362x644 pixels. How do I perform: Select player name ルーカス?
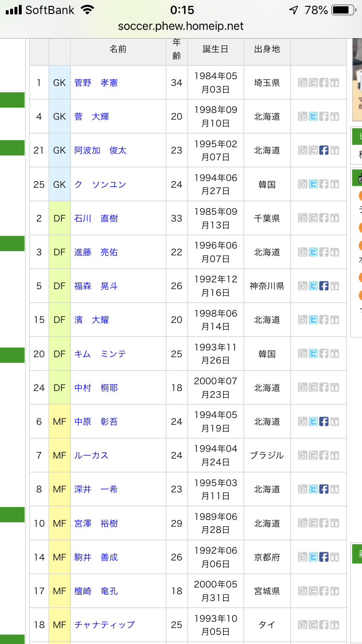coord(91,455)
